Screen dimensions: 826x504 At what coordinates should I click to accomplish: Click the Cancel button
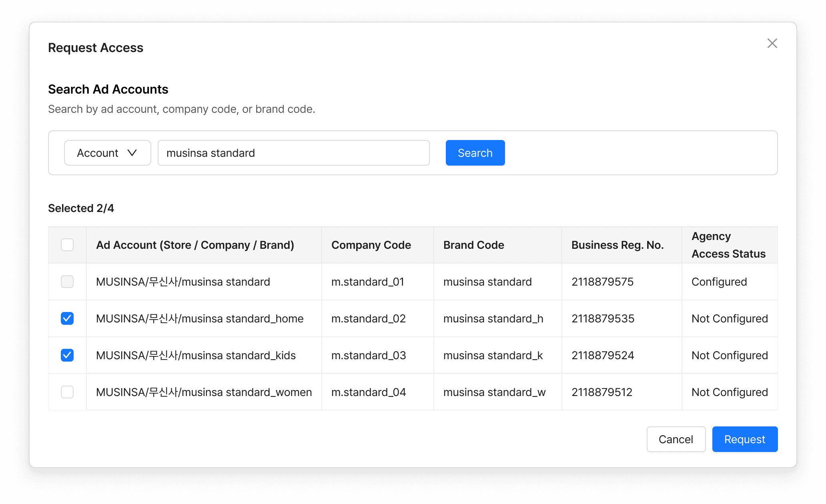(676, 439)
